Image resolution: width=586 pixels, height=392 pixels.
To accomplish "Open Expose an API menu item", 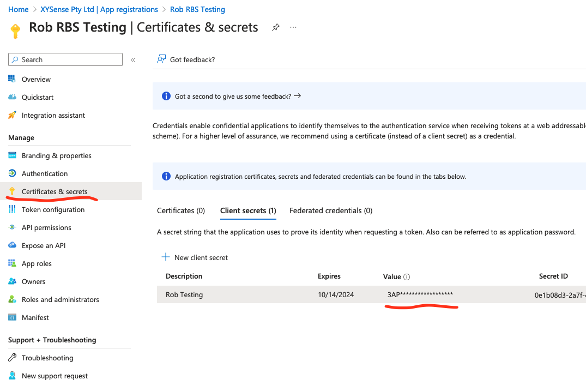I will [44, 245].
